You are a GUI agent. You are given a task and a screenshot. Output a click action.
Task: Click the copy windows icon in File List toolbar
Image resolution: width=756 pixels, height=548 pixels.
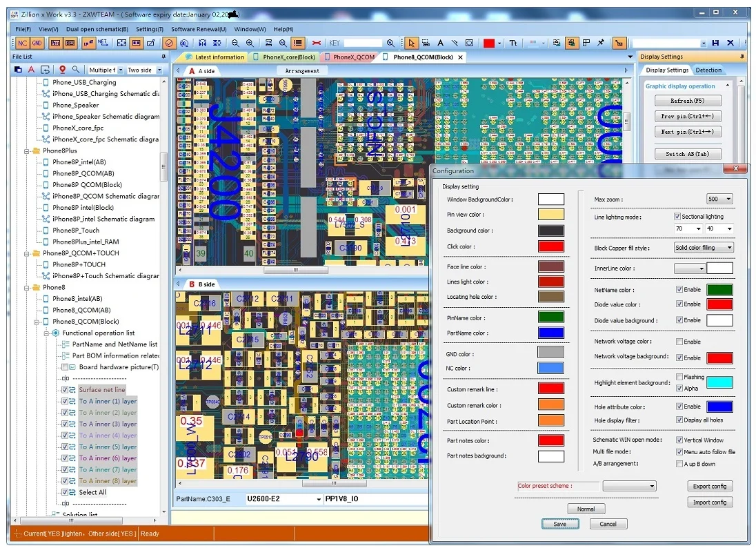[x=18, y=70]
